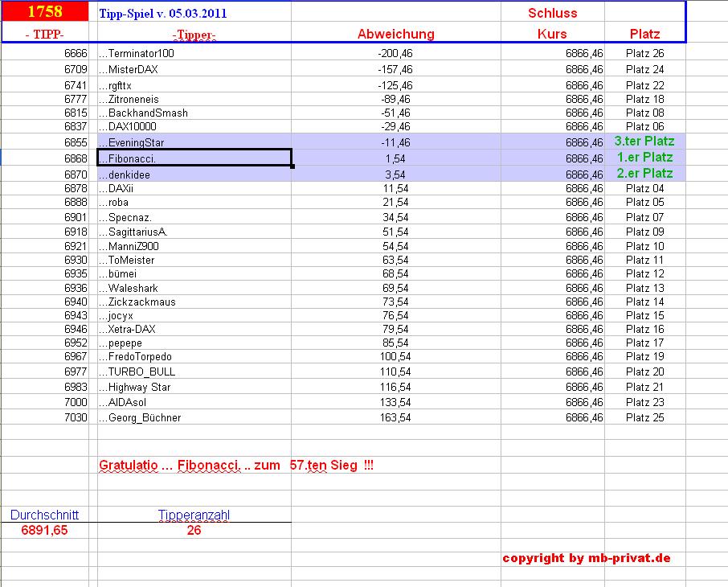Select the '...DAXii' cell
The height and width of the screenshot is (587, 728).
194,188
